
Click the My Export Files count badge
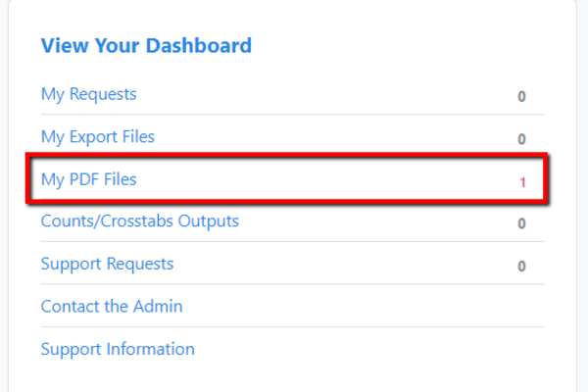pos(521,139)
